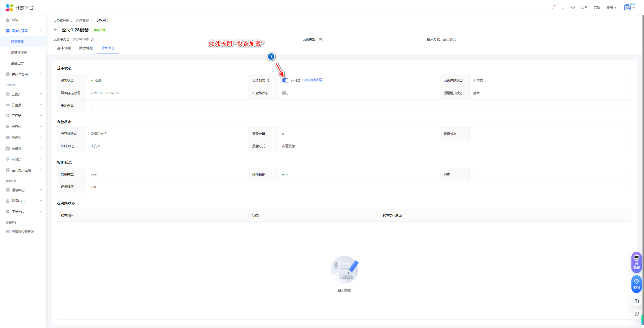Open the AI助理 assistant floating button
Screen dimensions: 644x328
pos(636,262)
